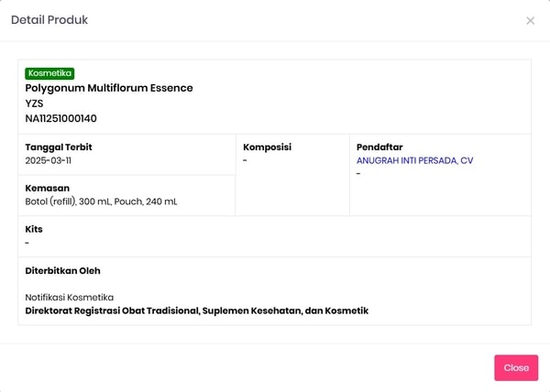
Task: Click the issue date 2025-03-11
Action: [x=49, y=160]
